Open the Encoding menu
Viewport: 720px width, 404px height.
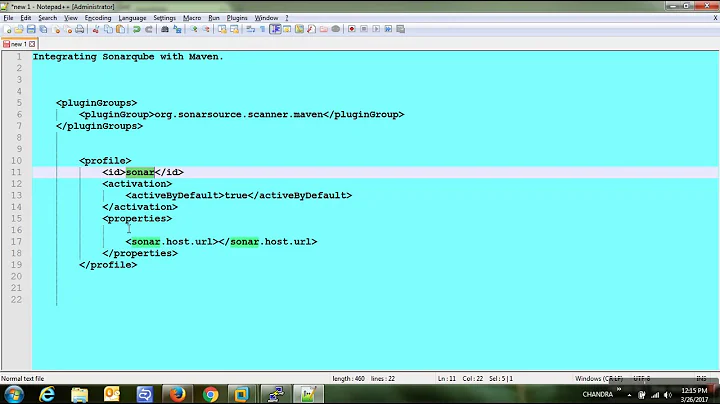pos(98,18)
